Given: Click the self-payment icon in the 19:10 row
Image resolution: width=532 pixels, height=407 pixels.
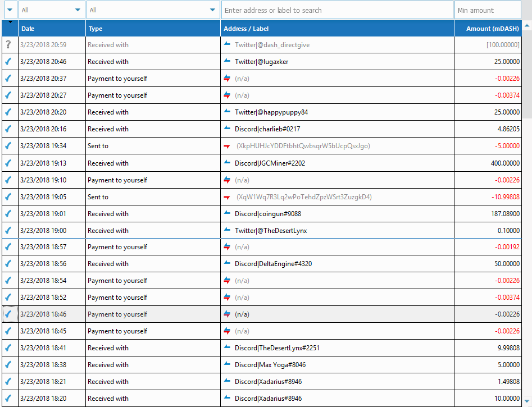Looking at the screenshot, I should click(x=227, y=180).
